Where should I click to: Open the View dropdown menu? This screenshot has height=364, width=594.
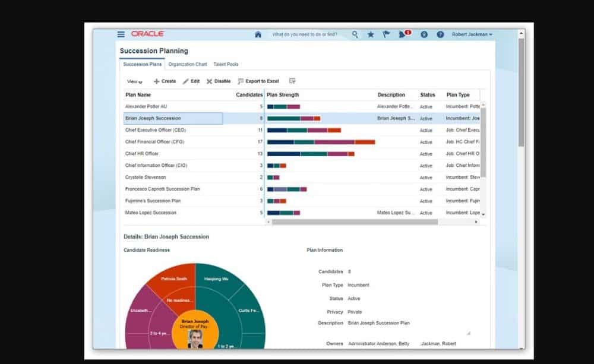134,81
